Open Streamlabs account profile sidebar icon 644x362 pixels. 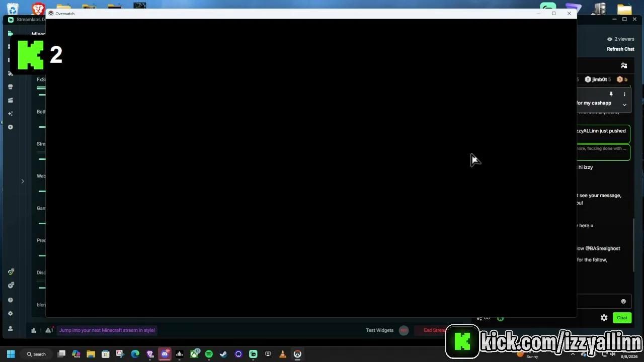(10, 328)
